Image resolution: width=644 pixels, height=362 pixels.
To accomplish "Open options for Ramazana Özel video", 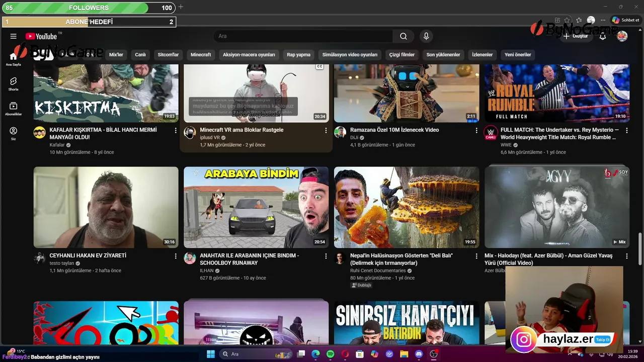I will (x=476, y=130).
